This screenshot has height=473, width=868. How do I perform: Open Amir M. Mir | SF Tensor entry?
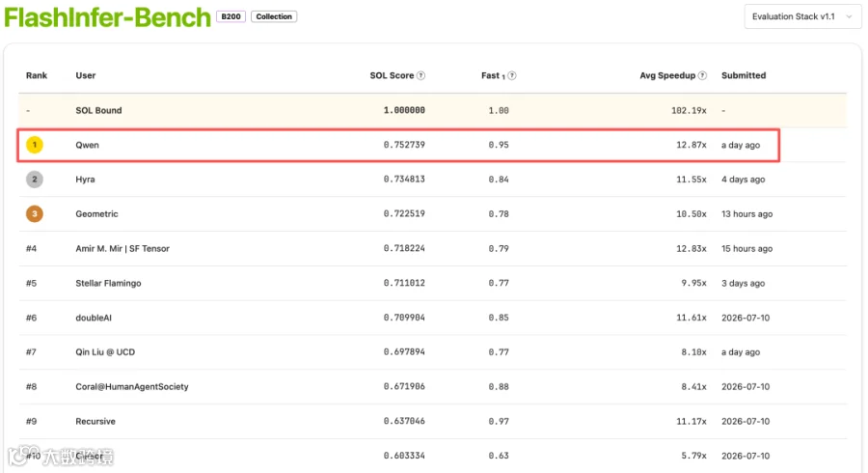tap(122, 249)
